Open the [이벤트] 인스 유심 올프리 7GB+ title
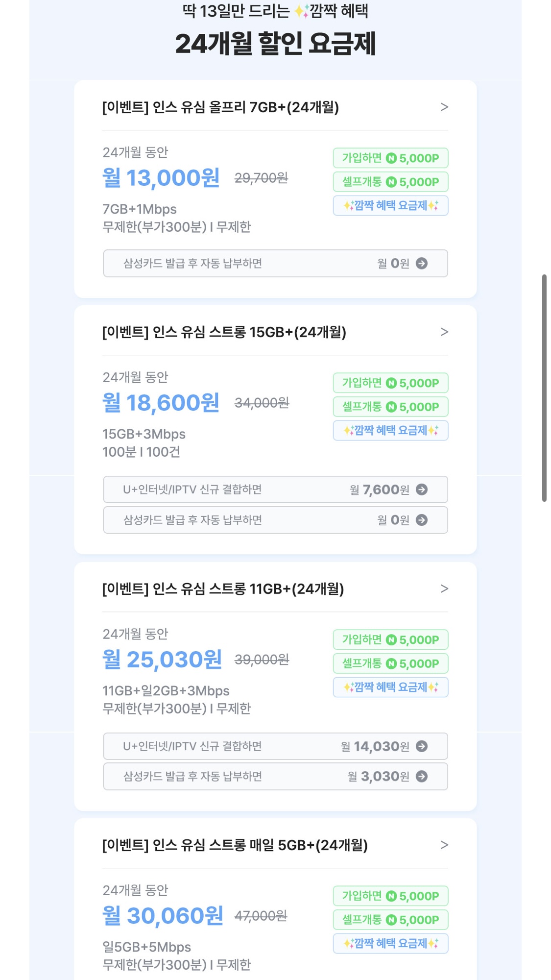Viewport: 551px width, 980px height. tap(220, 107)
